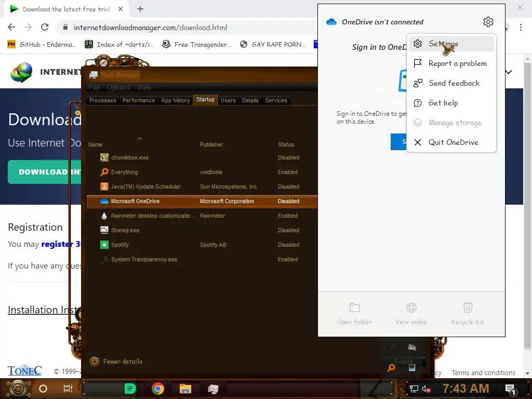Open File Explorer from the taskbar
The height and width of the screenshot is (399, 532).
coord(185,389)
